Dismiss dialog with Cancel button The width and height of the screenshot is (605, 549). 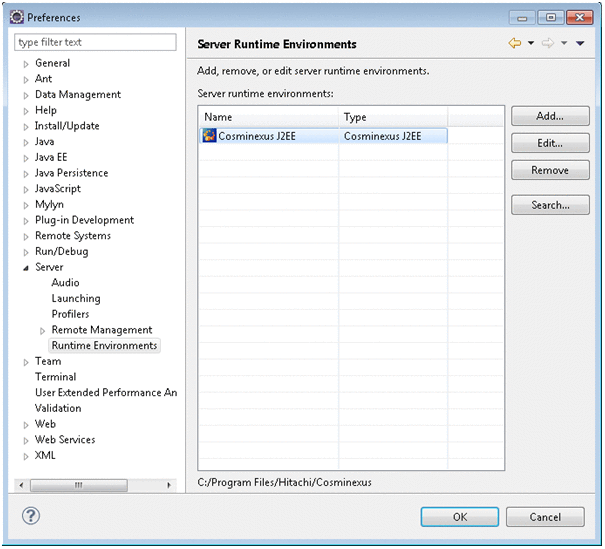545,517
